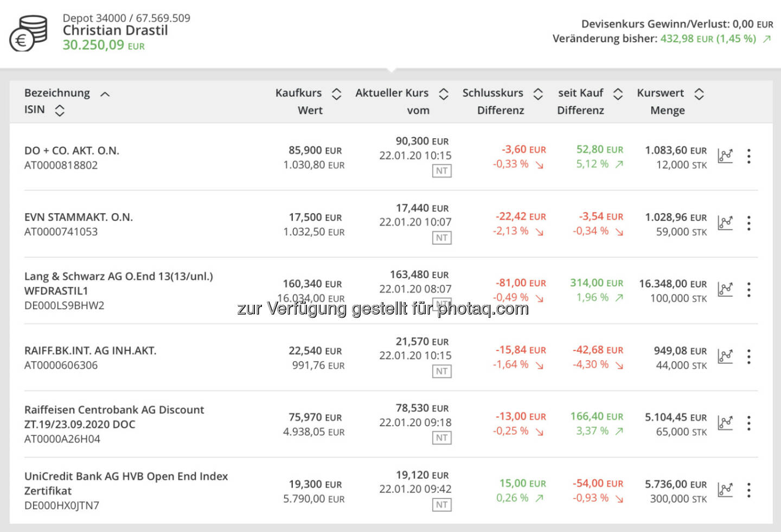Open chart icon for RAIFF.BK.INT. row
Image resolution: width=781 pixels, height=532 pixels.
[725, 356]
